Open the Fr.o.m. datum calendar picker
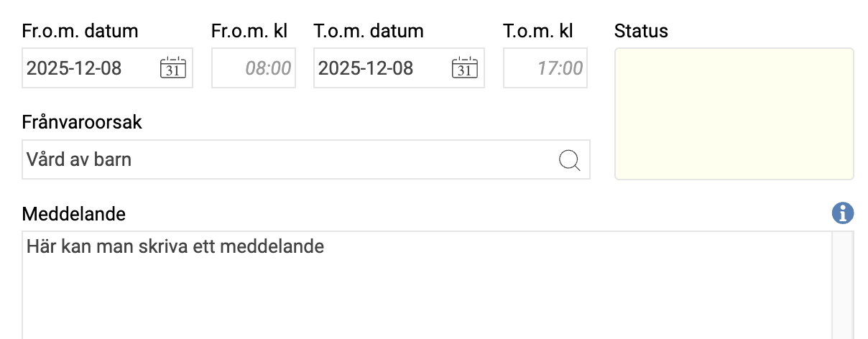This screenshot has height=339, width=868. click(172, 68)
